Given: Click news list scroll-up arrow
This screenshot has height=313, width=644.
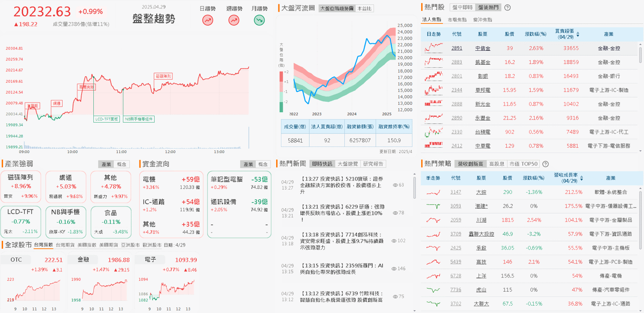Looking at the screenshot, I should (415, 174).
